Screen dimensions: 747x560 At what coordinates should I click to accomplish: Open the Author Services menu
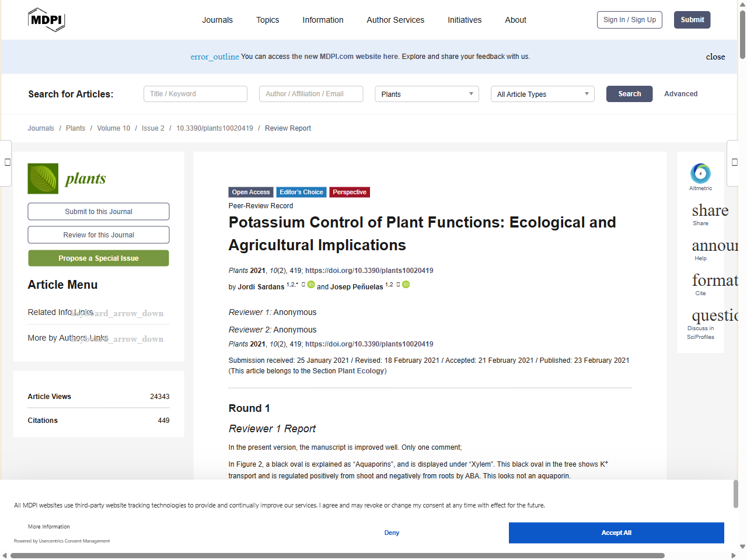pyautogui.click(x=395, y=20)
